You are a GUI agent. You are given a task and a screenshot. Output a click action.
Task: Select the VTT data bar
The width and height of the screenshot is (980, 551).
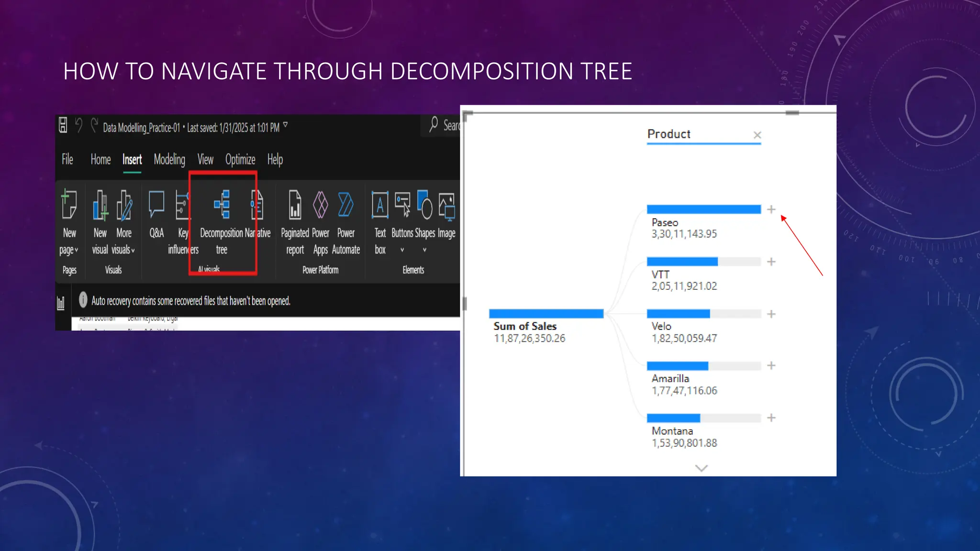click(703, 262)
